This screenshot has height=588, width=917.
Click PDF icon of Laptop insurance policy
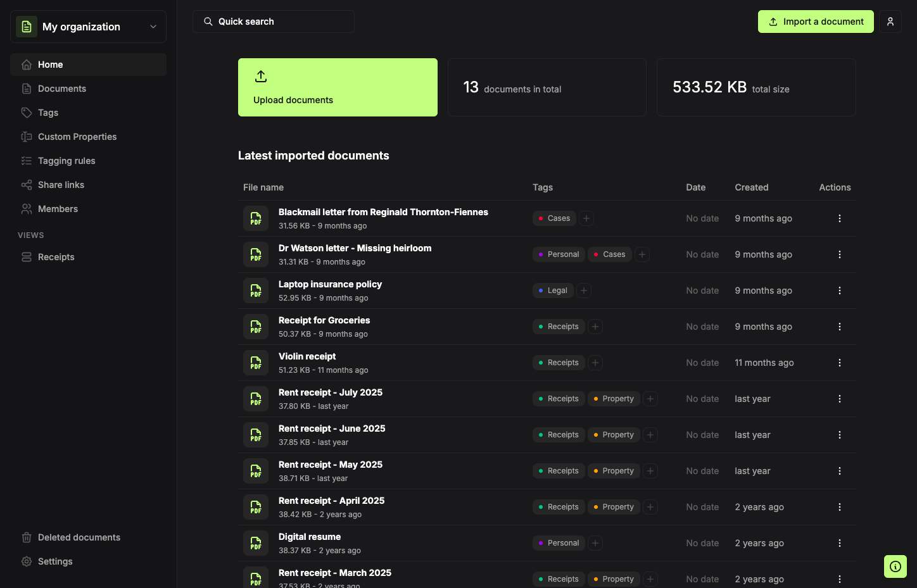click(256, 291)
